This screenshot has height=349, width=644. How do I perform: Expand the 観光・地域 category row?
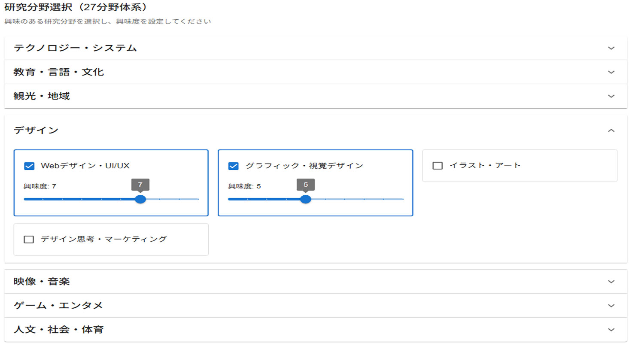pos(42,96)
